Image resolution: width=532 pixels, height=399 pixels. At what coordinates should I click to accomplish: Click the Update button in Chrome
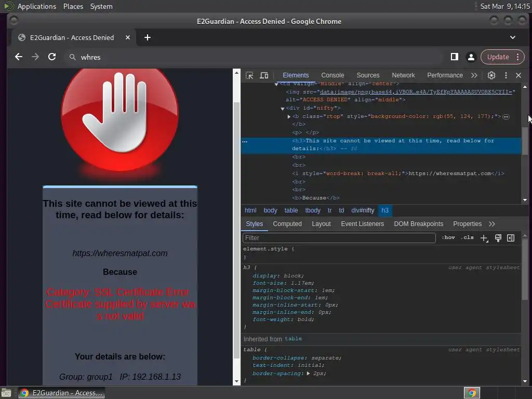tap(498, 57)
